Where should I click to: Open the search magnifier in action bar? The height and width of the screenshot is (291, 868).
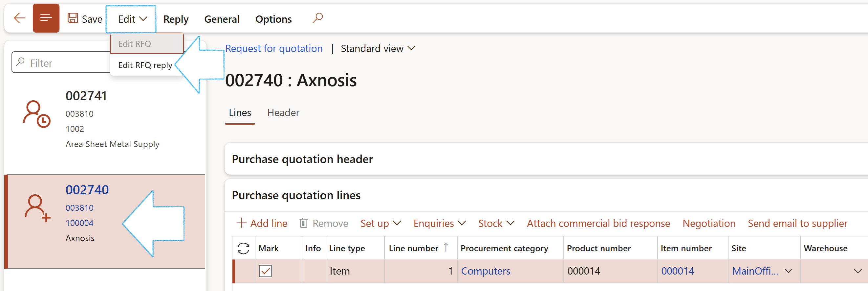(317, 18)
